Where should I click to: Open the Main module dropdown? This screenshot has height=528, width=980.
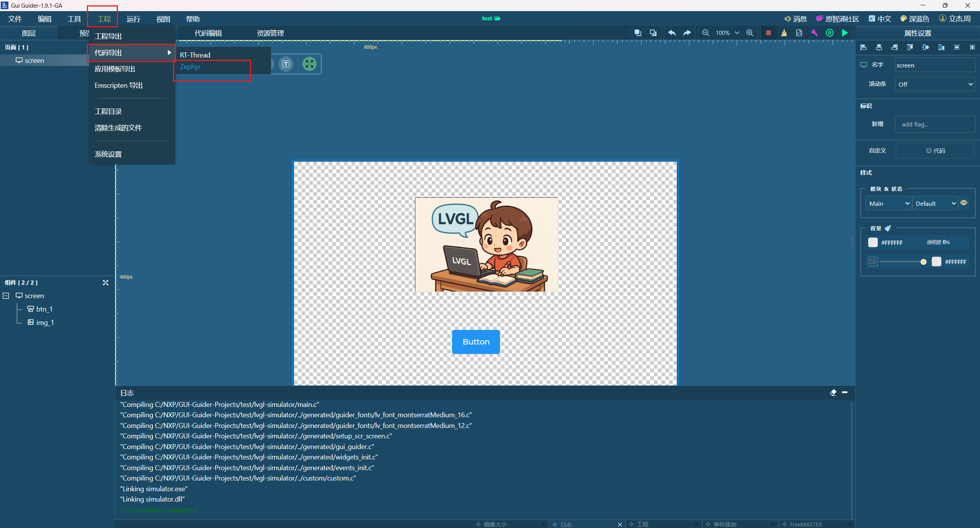click(x=889, y=203)
